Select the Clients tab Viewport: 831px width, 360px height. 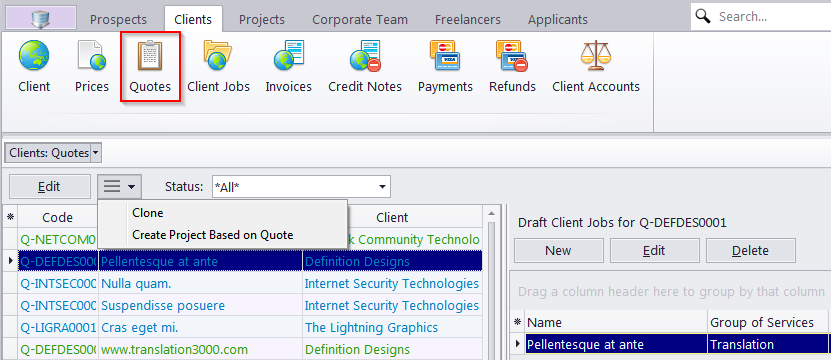pos(193,19)
